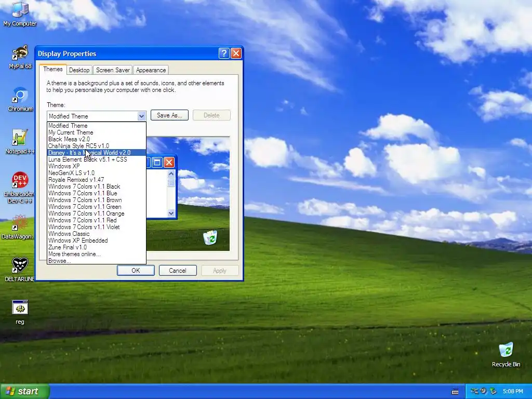This screenshot has width=532, height=399.
Task: Select Windows 7 Colors v1.1 Red
Action: 96,220
